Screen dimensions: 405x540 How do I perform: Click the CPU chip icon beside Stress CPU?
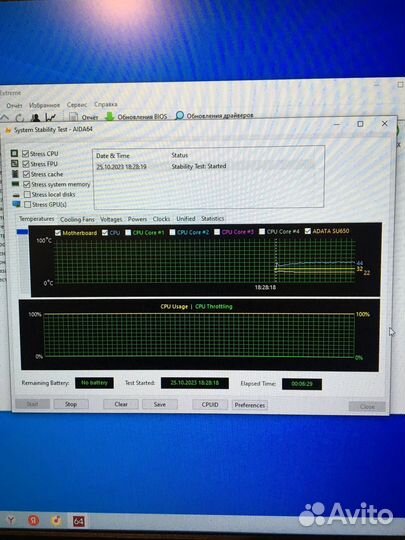coord(14,153)
